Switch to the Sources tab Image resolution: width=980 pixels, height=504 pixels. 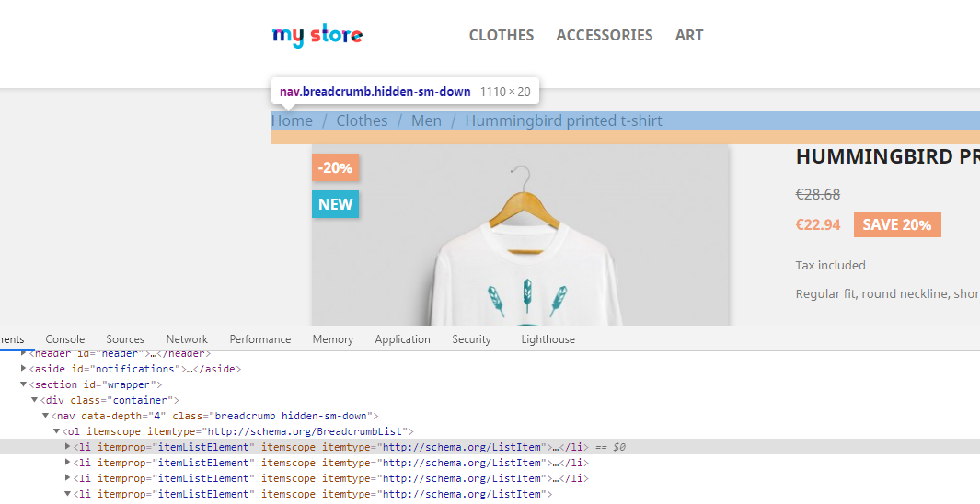(x=125, y=339)
